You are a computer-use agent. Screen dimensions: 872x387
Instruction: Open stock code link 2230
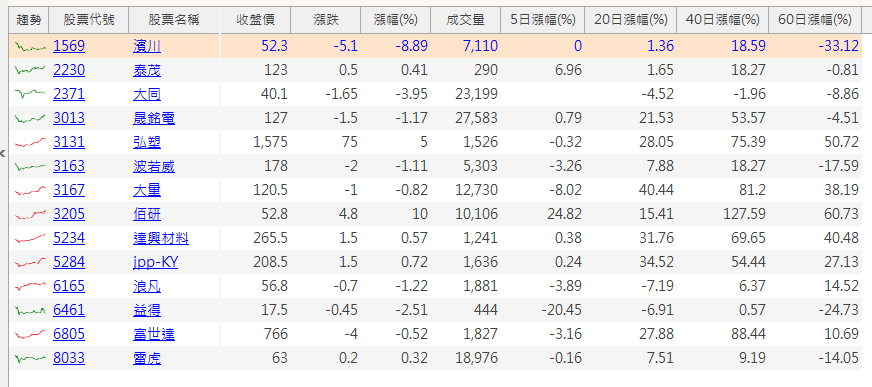(69, 70)
